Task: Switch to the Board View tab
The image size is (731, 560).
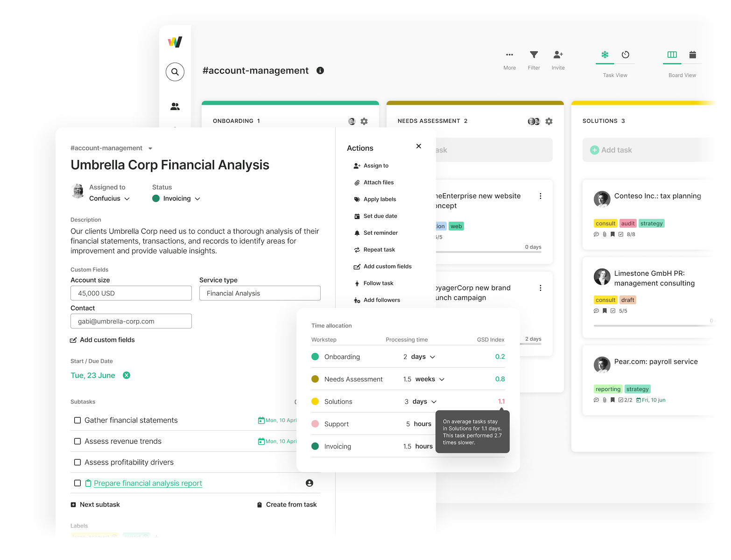Action: click(x=672, y=55)
